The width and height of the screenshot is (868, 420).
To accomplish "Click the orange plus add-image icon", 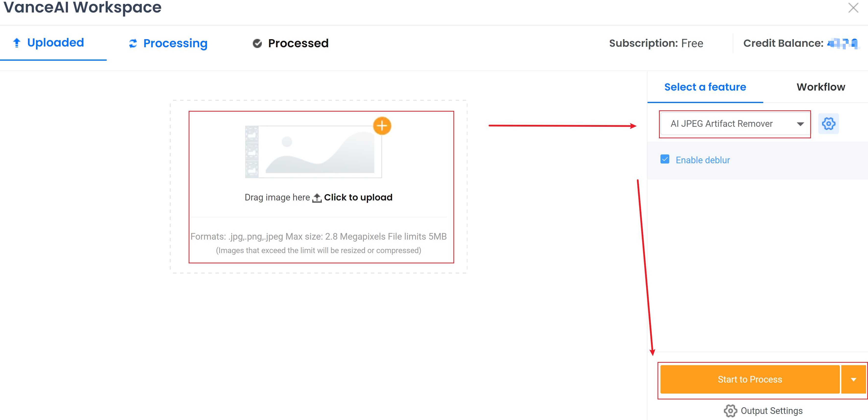I will coord(382,126).
